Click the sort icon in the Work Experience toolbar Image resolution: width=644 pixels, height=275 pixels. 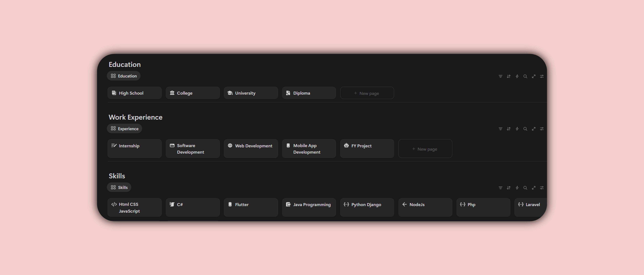[509, 129]
